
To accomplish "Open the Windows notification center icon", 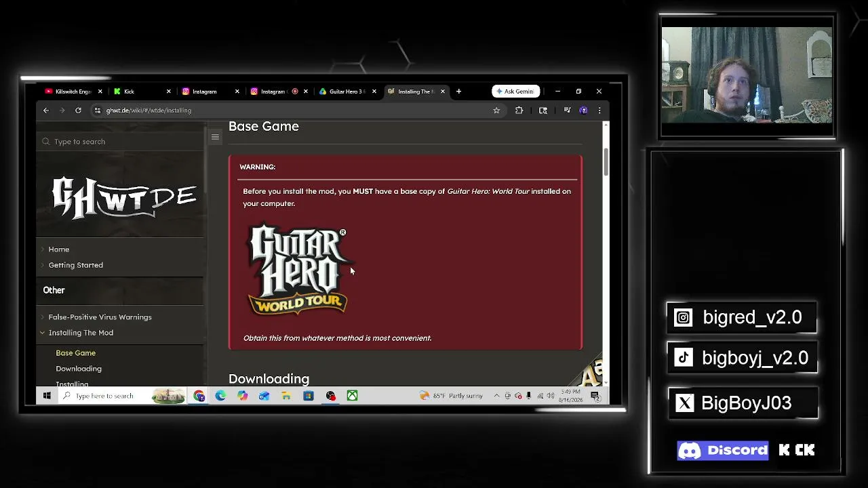I will (x=595, y=396).
